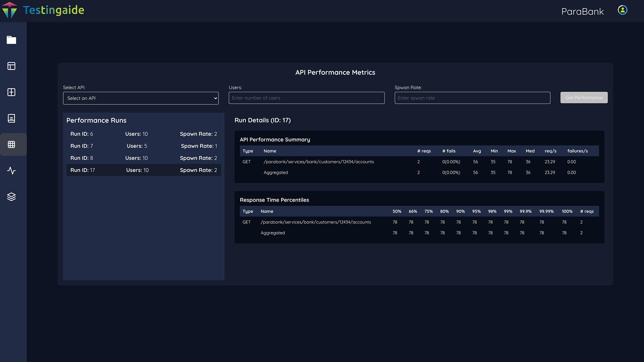
Task: Click the 'req/s' column header
Action: pyautogui.click(x=550, y=151)
